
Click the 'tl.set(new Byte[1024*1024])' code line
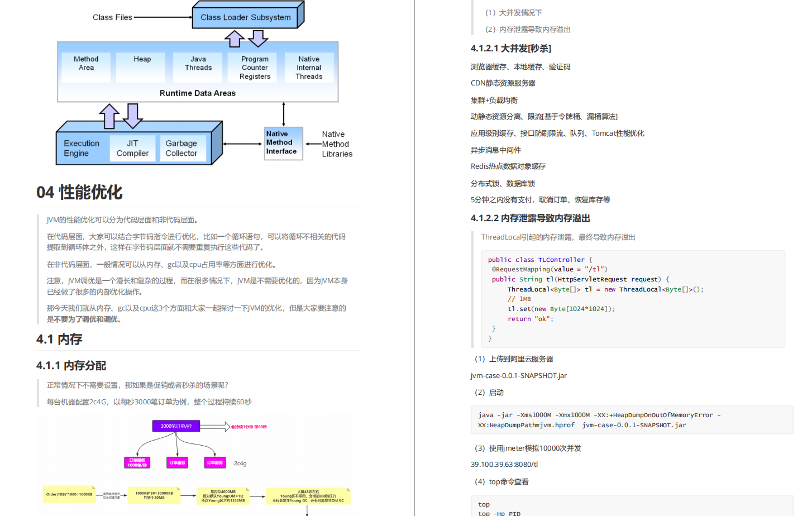tap(561, 309)
